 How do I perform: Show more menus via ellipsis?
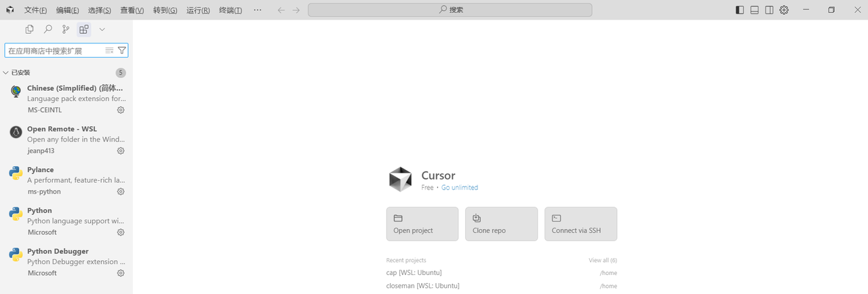(x=257, y=10)
